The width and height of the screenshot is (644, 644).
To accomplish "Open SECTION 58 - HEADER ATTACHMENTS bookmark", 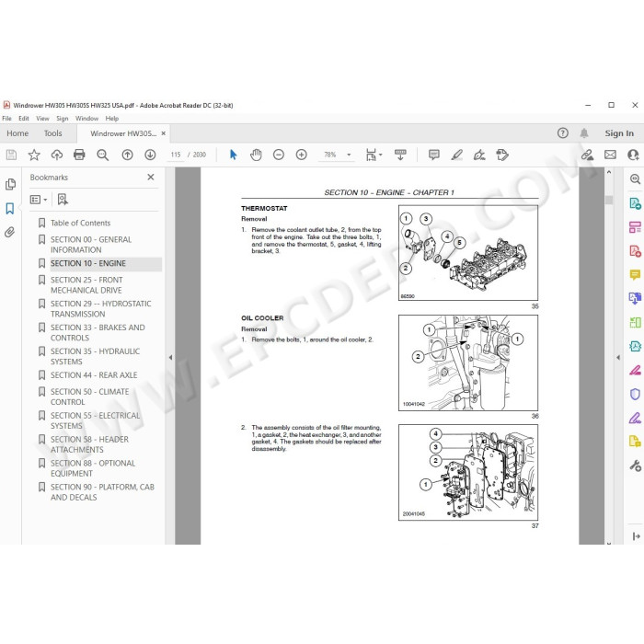I will tap(89, 444).
